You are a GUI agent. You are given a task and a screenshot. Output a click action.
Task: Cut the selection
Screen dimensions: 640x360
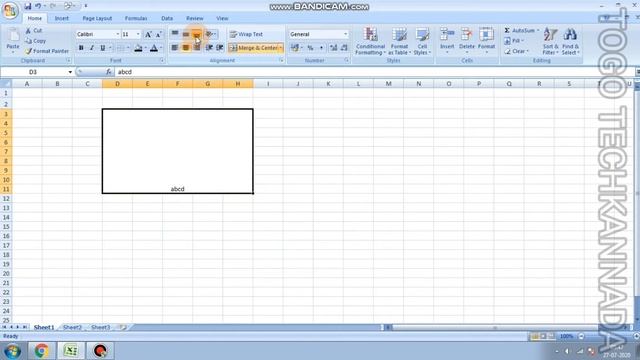point(33,31)
